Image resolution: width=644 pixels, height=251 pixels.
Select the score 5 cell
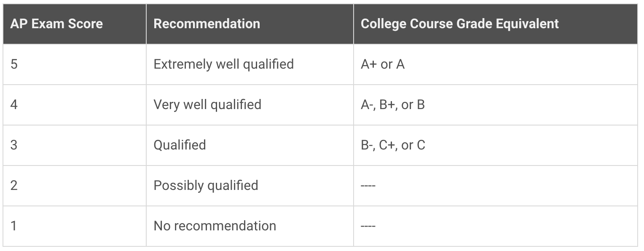(x=75, y=64)
